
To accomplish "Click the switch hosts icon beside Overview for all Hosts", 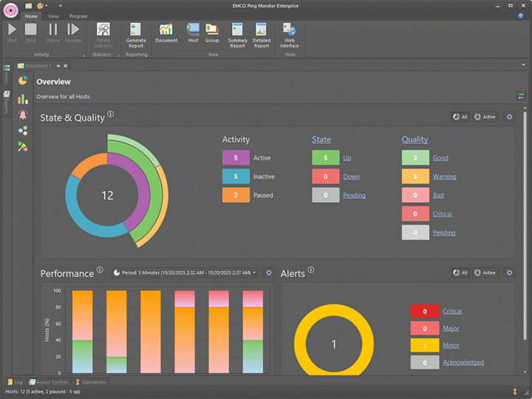I will tap(521, 96).
